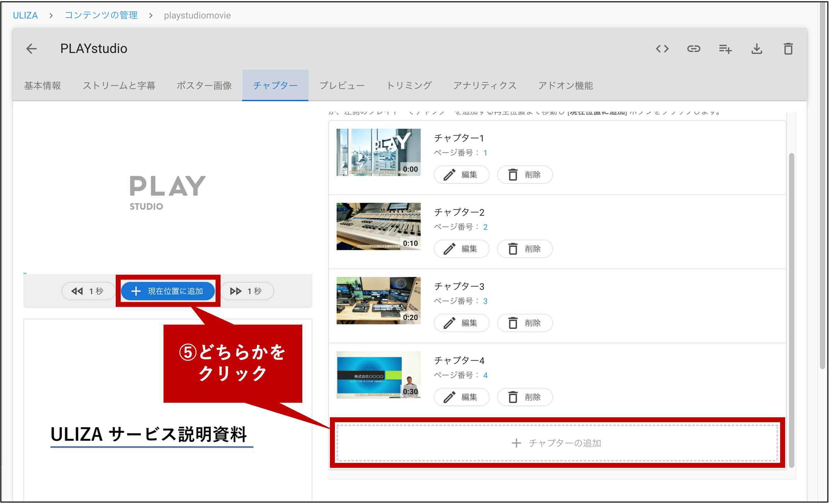Viewport: 829px width, 504px height.
Task: Click the PLAYstudio page title
Action: [94, 49]
